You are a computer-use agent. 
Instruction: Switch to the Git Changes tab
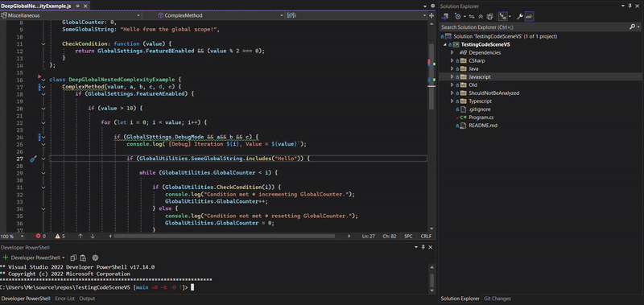click(x=497, y=299)
